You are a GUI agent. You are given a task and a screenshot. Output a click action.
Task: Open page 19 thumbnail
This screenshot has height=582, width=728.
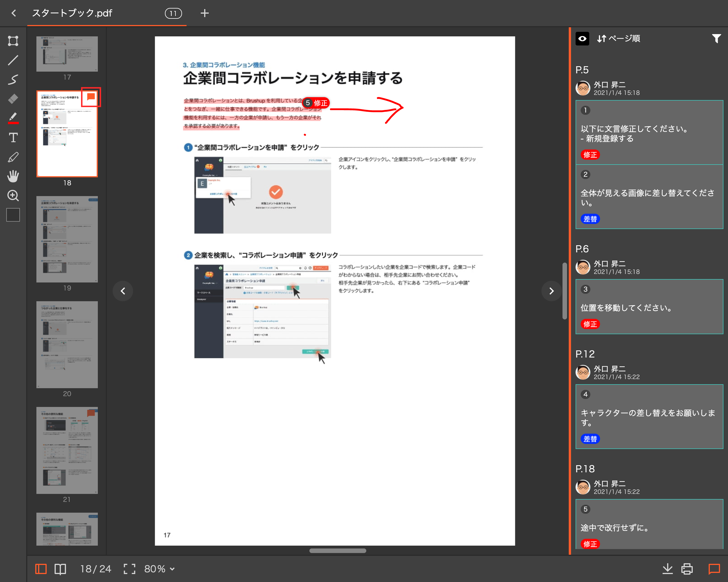click(67, 239)
